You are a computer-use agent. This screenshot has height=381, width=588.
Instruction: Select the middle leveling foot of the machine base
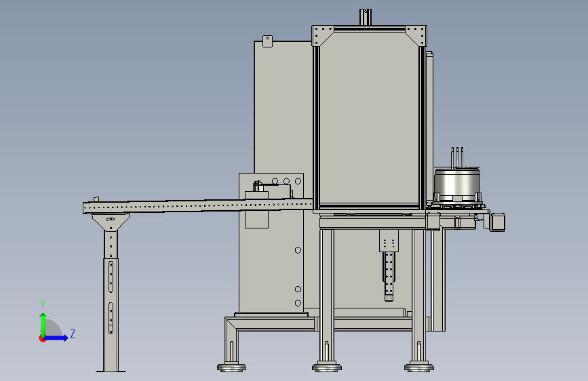coord(327,366)
